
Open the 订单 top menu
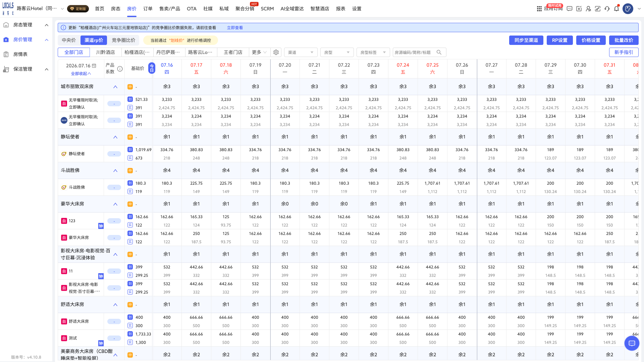point(148,9)
